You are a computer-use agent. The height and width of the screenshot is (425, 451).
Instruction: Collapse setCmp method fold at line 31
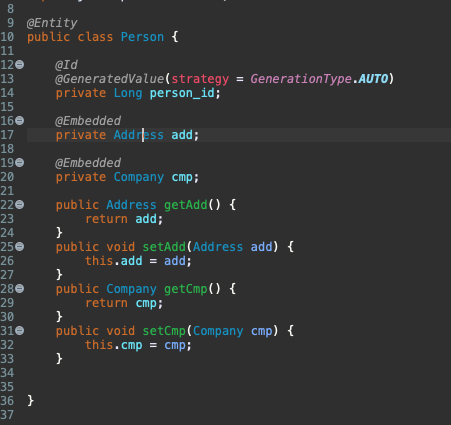click(x=20, y=330)
